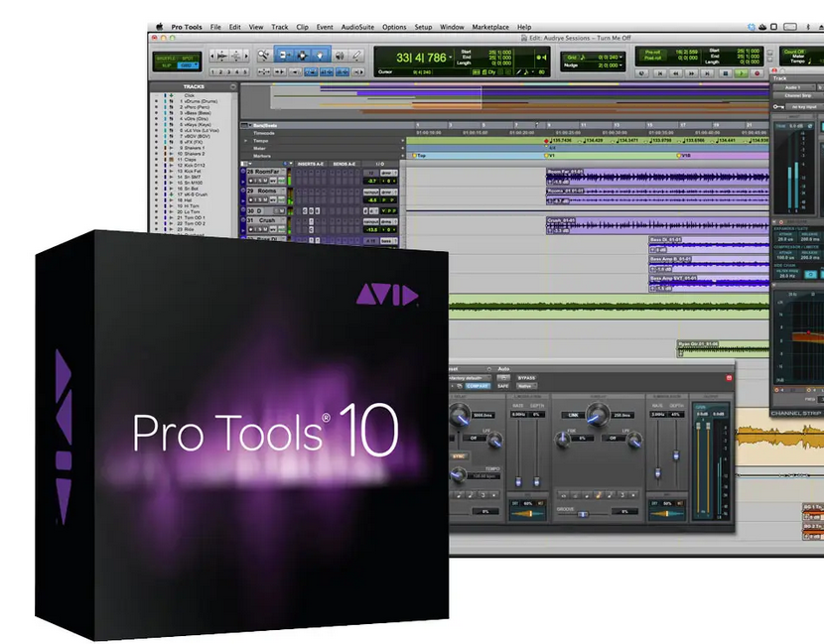Open the Track menu
824x644 pixels.
point(280,27)
